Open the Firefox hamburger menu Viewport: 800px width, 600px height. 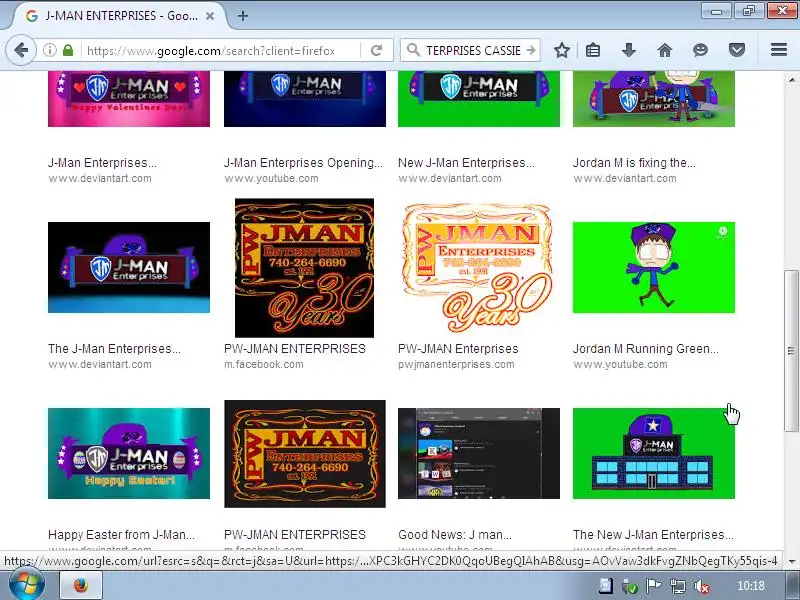779,50
